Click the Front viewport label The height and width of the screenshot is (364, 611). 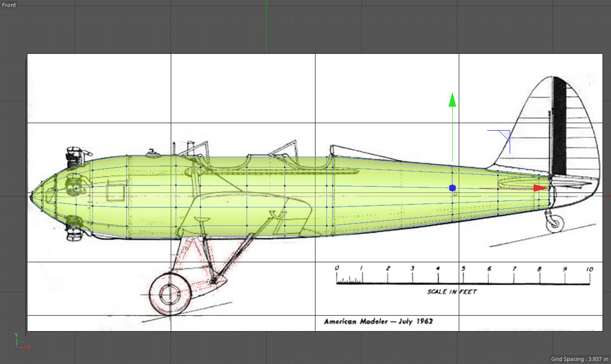click(x=9, y=5)
